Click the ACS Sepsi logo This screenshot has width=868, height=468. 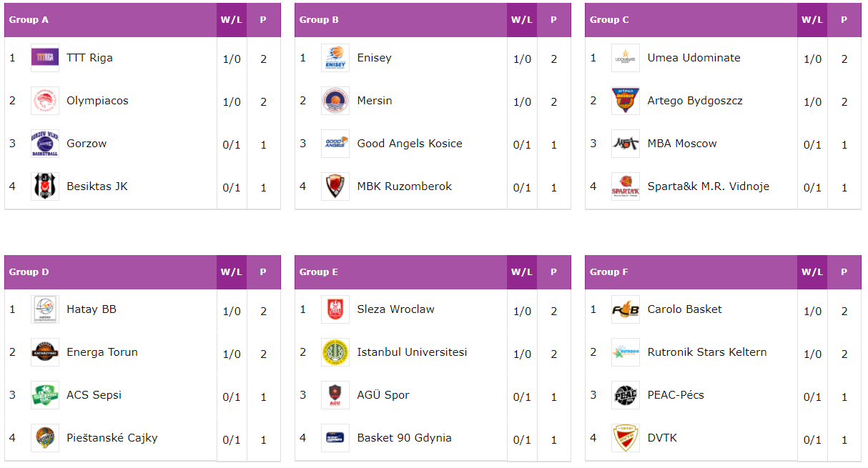pyautogui.click(x=45, y=395)
